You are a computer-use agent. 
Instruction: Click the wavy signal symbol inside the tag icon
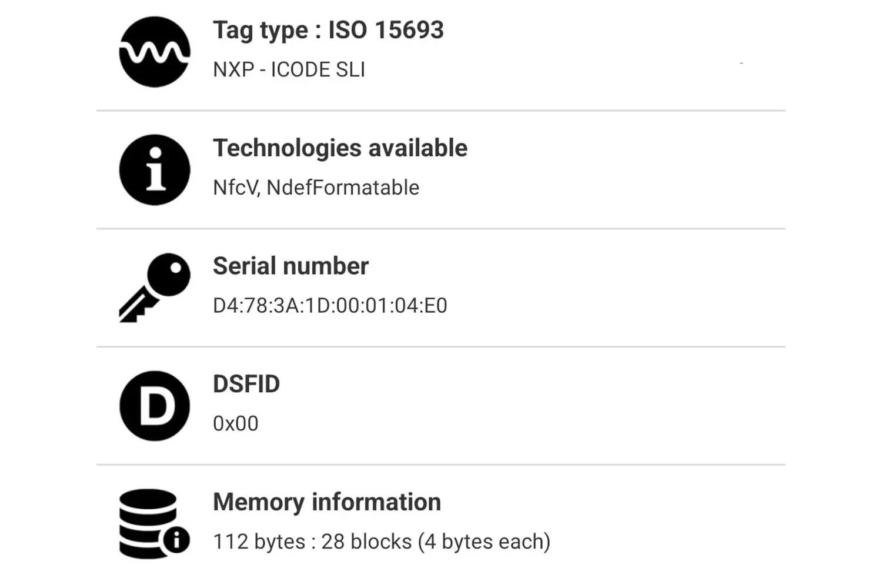coord(154,53)
